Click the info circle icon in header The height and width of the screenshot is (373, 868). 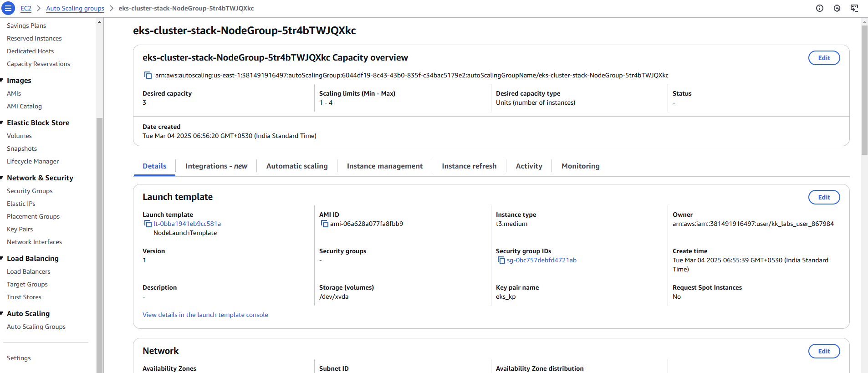click(x=820, y=8)
